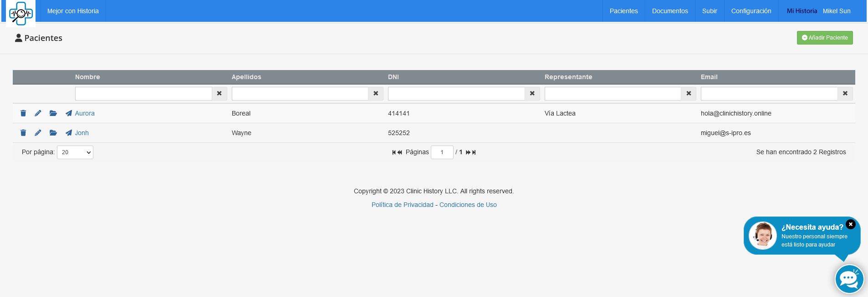Send to Jonh via paper plane icon

tap(69, 133)
